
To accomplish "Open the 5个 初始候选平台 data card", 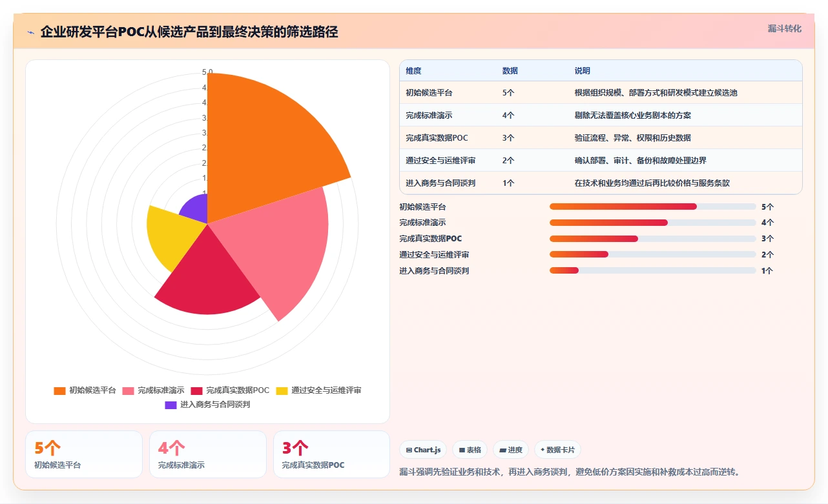I will (x=84, y=454).
